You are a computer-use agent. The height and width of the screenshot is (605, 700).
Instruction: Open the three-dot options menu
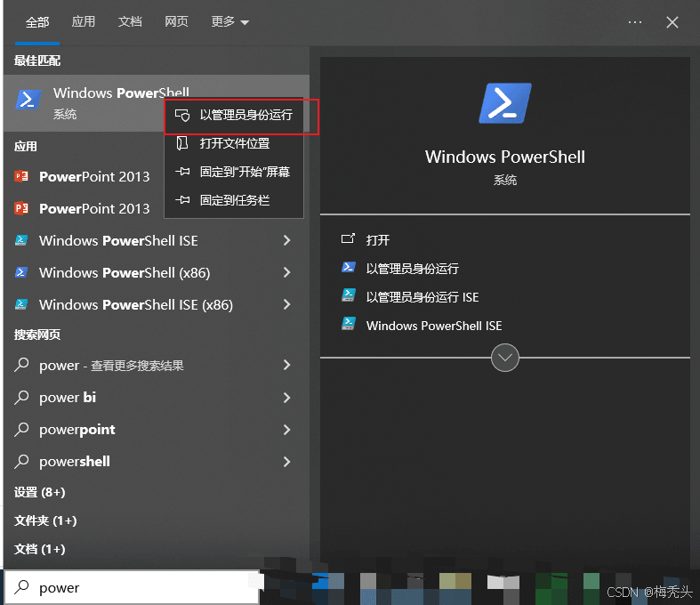[x=635, y=22]
